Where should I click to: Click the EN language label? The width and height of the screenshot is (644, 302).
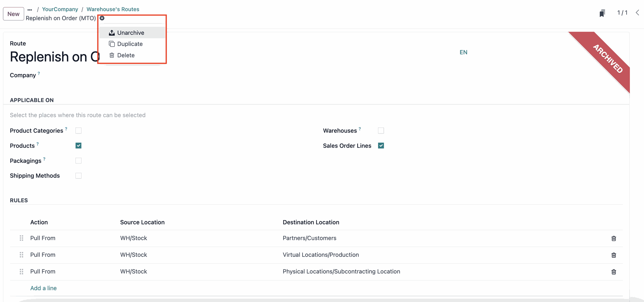pyautogui.click(x=464, y=52)
